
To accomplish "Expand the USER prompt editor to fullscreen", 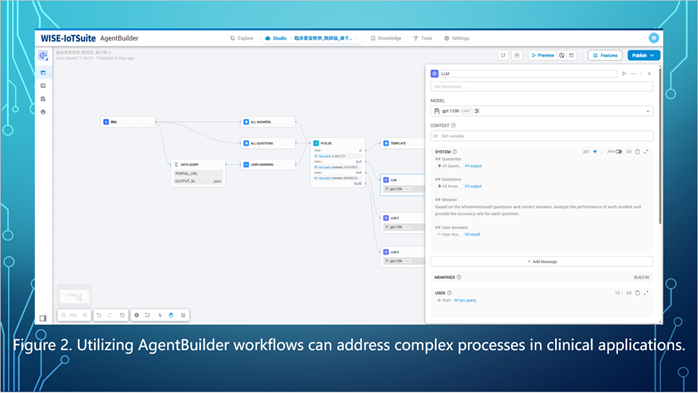I will click(646, 293).
